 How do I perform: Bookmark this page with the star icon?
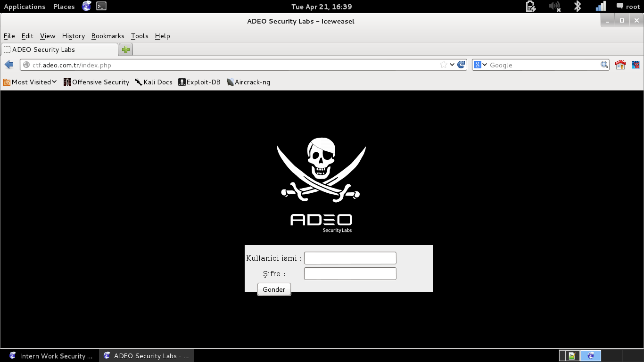(x=443, y=65)
